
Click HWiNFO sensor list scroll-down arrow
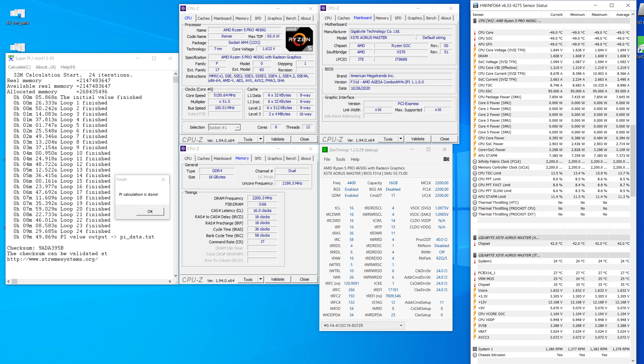[633, 361]
